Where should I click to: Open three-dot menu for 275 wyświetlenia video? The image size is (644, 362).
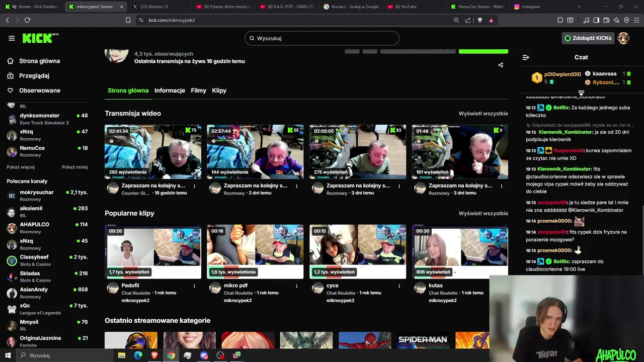coord(399,186)
